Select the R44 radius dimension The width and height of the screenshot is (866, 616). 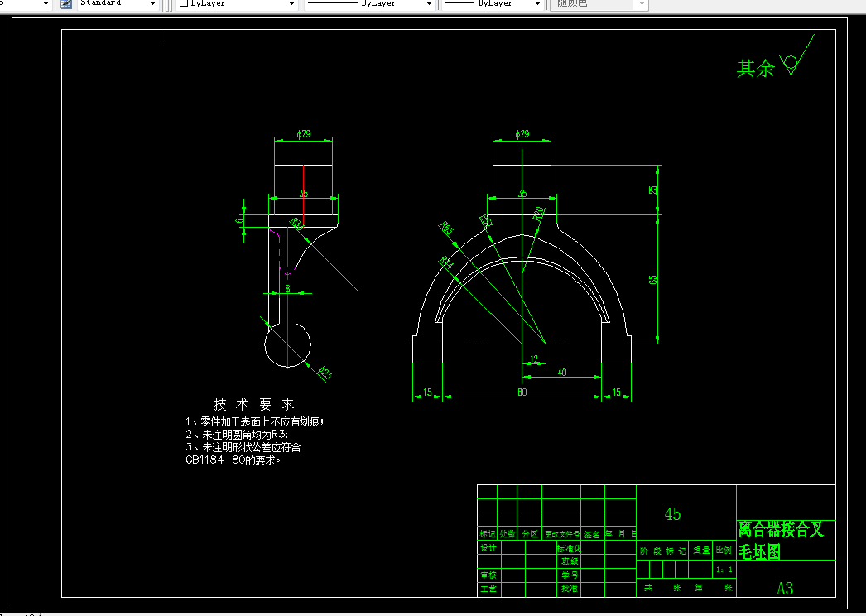[445, 262]
